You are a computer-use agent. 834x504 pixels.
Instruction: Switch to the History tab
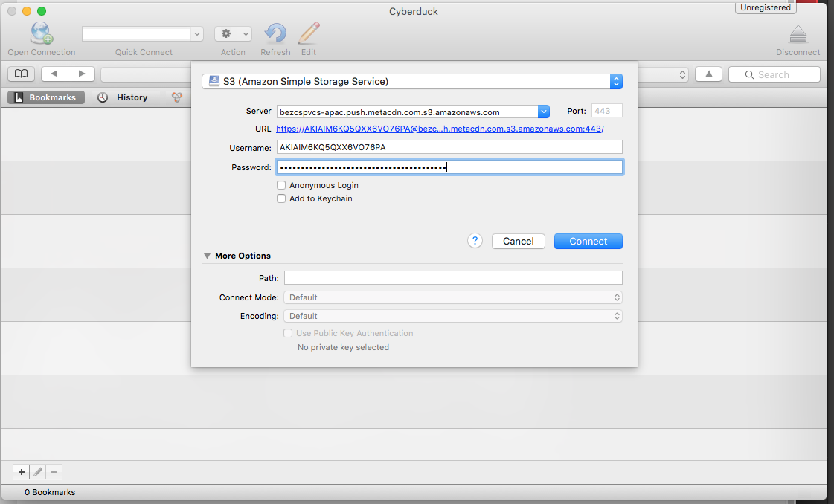(123, 97)
